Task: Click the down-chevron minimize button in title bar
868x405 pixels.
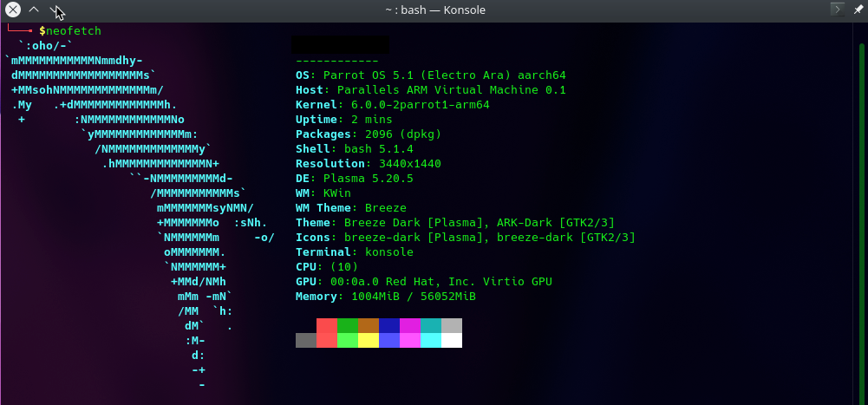Action: 55,10
